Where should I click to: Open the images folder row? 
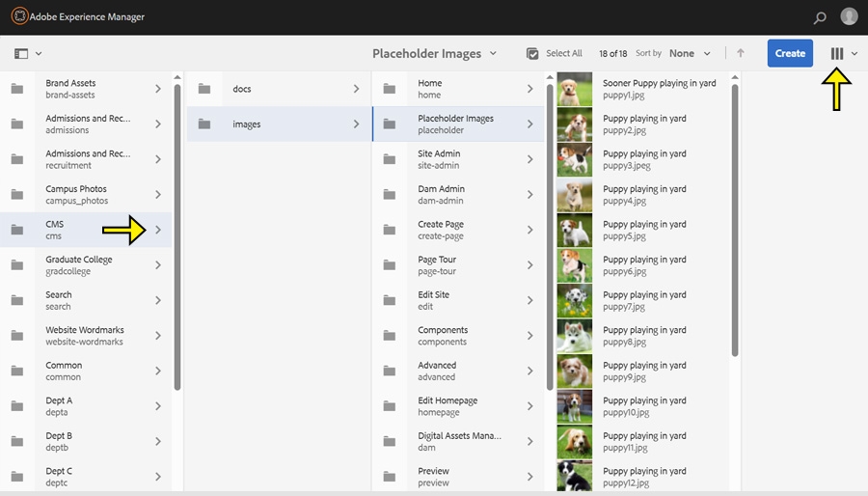pos(279,124)
